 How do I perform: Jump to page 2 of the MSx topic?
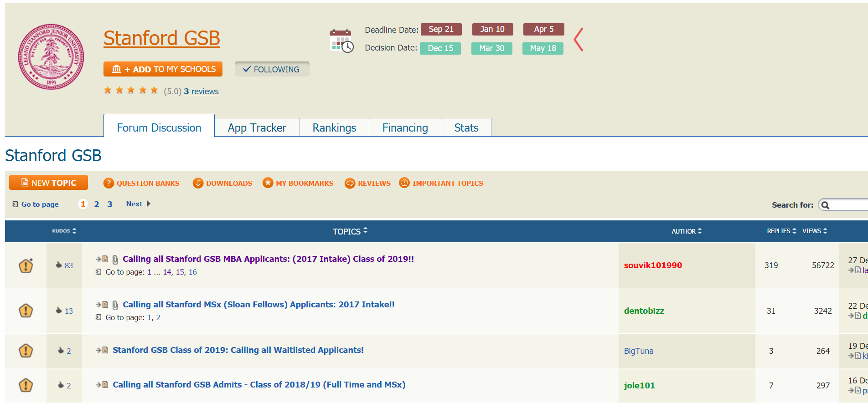[x=158, y=317]
